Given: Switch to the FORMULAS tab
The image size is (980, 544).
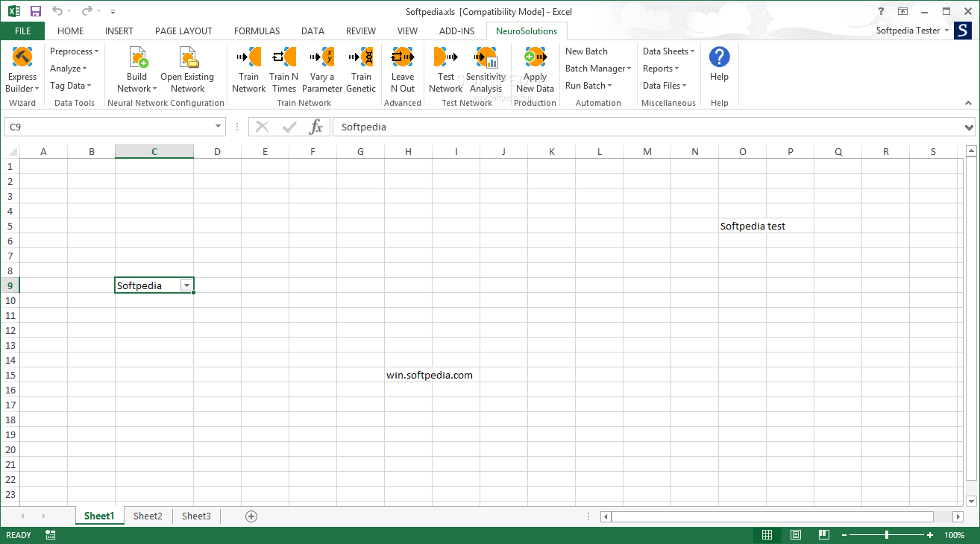Looking at the screenshot, I should 257,31.
